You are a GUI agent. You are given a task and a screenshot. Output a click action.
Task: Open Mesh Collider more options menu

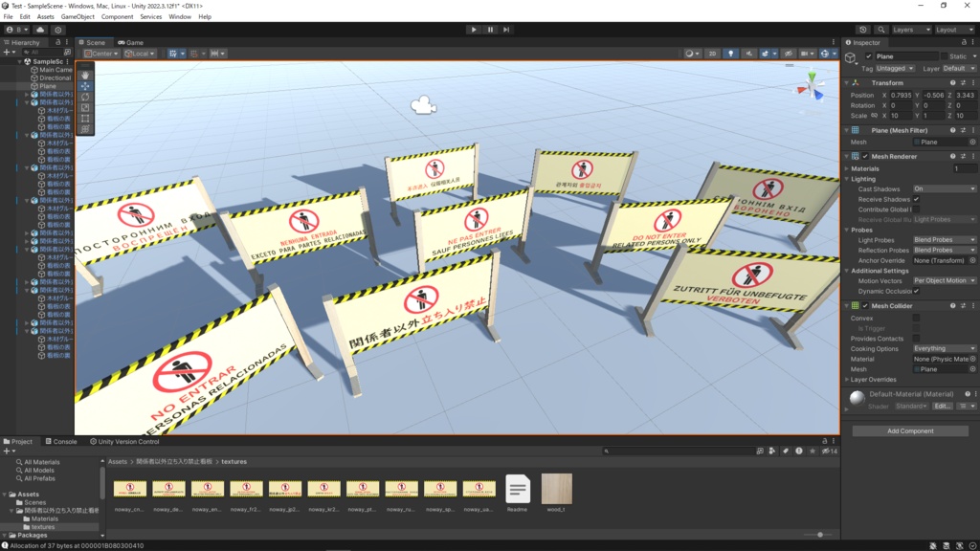(x=973, y=306)
